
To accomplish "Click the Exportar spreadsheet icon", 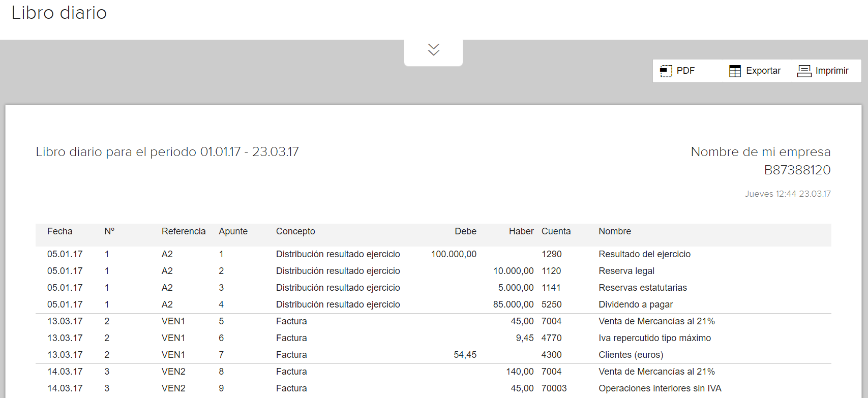I will 735,71.
